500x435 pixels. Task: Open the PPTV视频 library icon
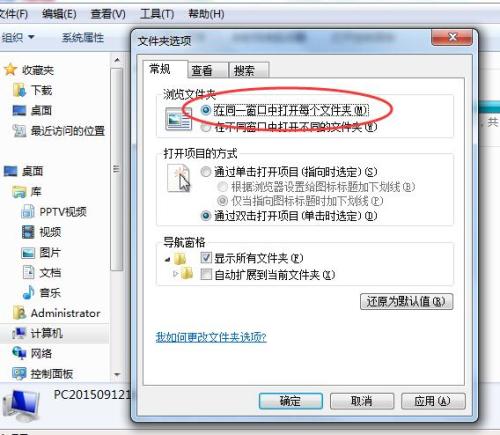point(28,212)
